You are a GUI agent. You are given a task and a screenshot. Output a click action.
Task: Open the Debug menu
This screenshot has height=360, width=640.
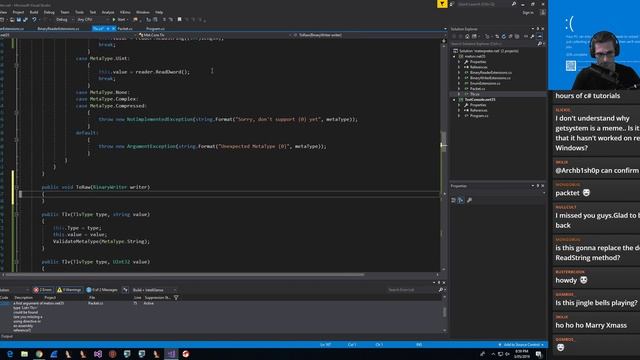49,12
